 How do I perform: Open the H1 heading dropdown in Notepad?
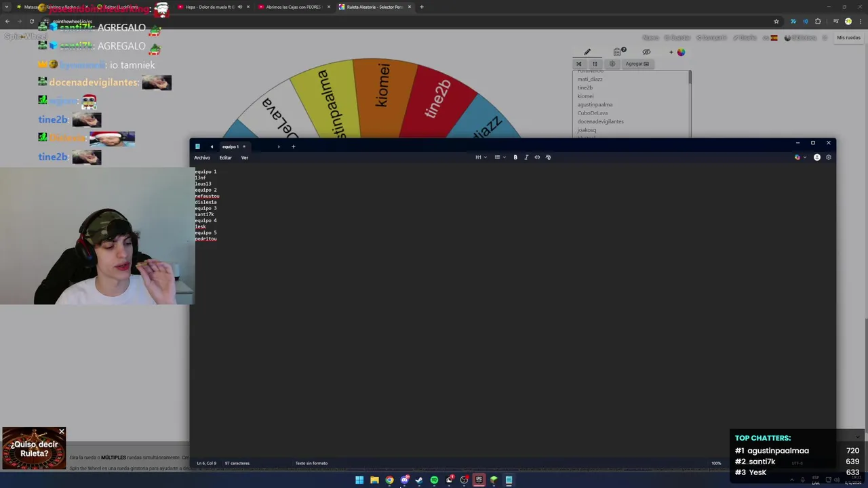(x=481, y=157)
